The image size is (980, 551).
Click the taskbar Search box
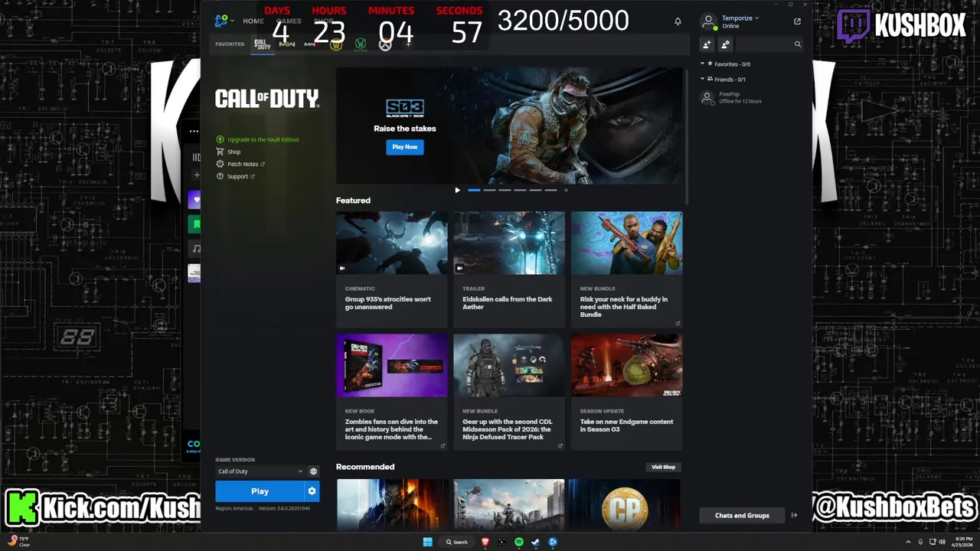tap(457, 542)
